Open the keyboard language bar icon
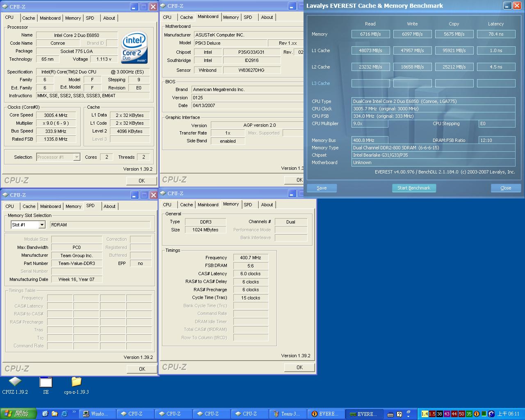The width and height of the screenshot is (525, 420). tap(390, 414)
